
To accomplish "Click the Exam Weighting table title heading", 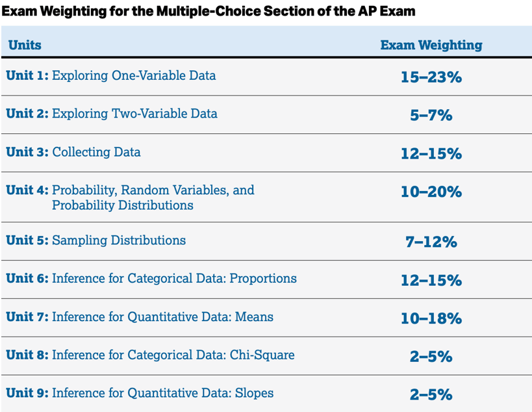I will pyautogui.click(x=209, y=11).
